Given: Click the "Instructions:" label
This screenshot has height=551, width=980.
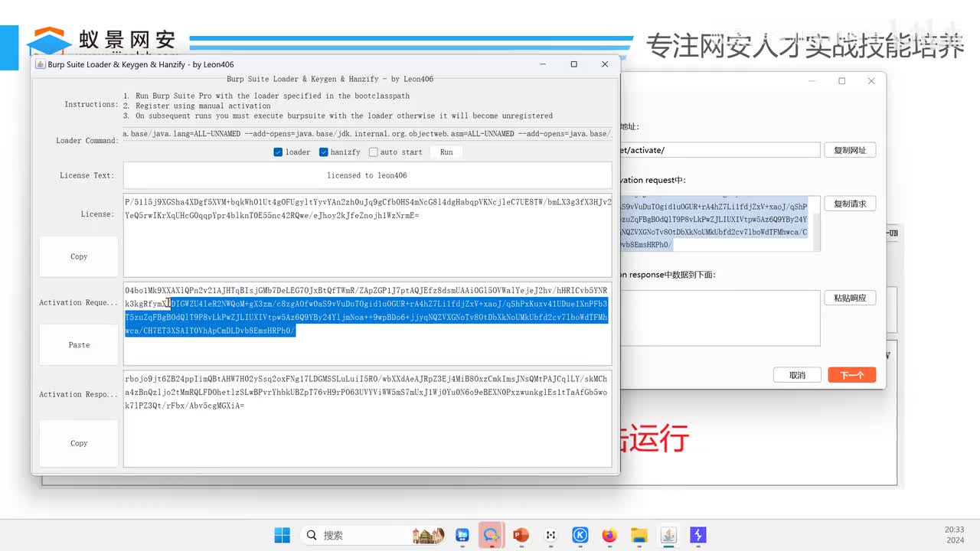Looking at the screenshot, I should (x=91, y=105).
